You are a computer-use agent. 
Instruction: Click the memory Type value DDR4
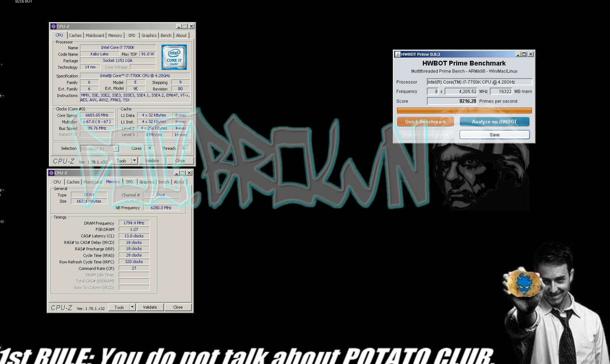coord(89,195)
